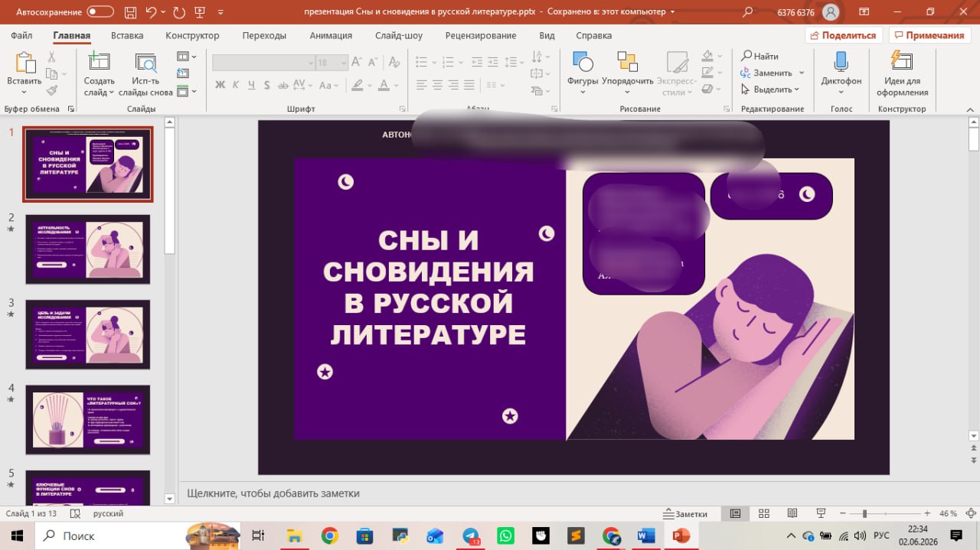Click the zoom in plus button
The image size is (980, 550).
click(x=927, y=514)
